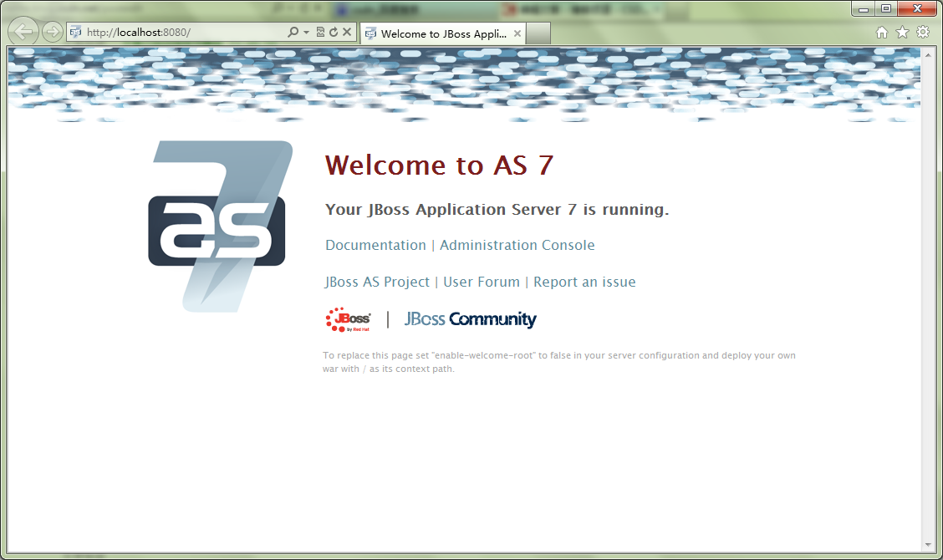The height and width of the screenshot is (560, 943).
Task: Go forward with the browser Forward arrow
Action: (x=53, y=31)
